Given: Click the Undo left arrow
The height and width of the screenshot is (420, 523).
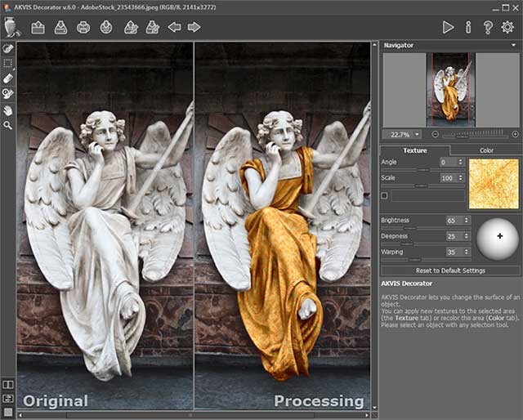Looking at the screenshot, I should [x=174, y=28].
